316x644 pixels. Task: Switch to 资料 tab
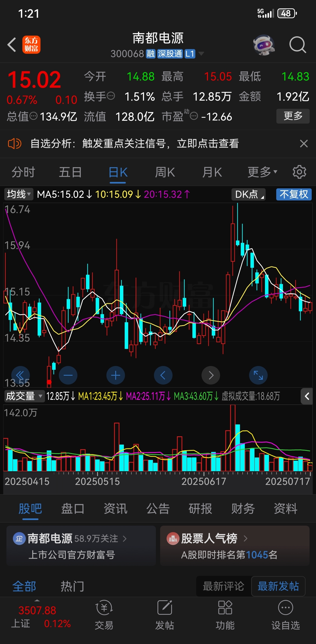[x=285, y=508]
